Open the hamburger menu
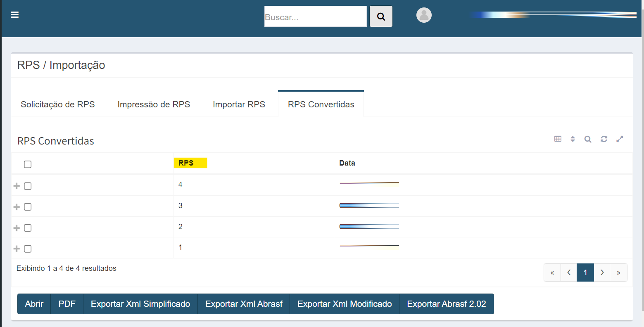 tap(15, 15)
